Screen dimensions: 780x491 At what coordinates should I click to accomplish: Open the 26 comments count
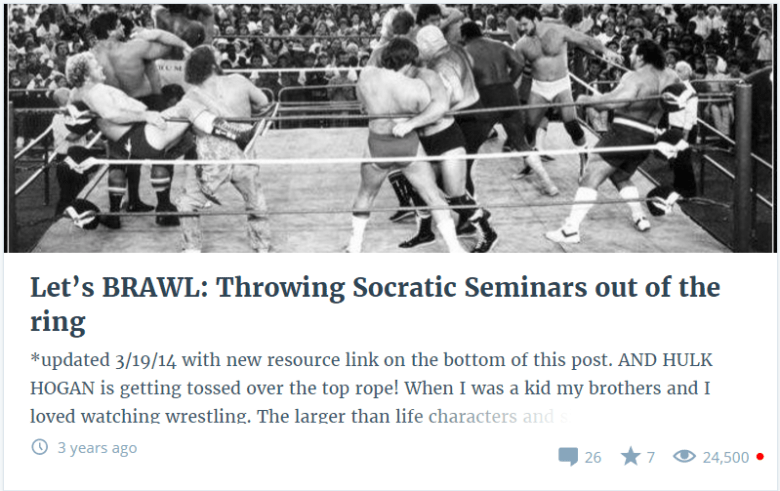pos(593,457)
